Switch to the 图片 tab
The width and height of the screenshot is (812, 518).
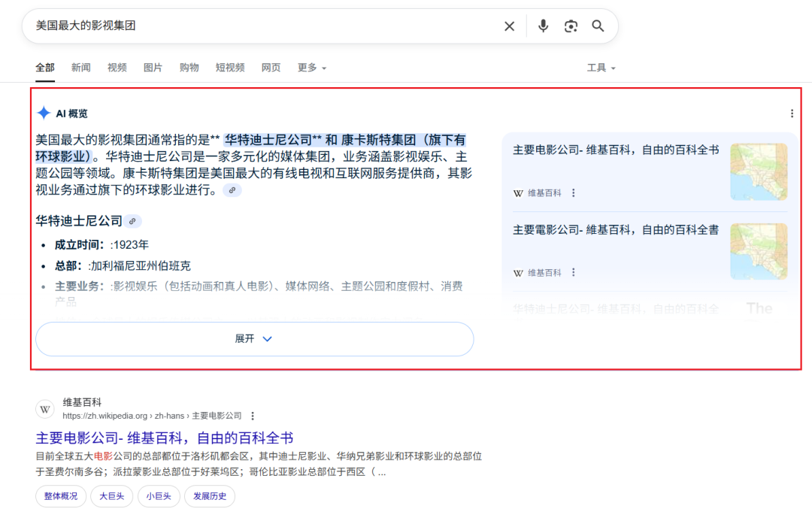[x=153, y=68]
